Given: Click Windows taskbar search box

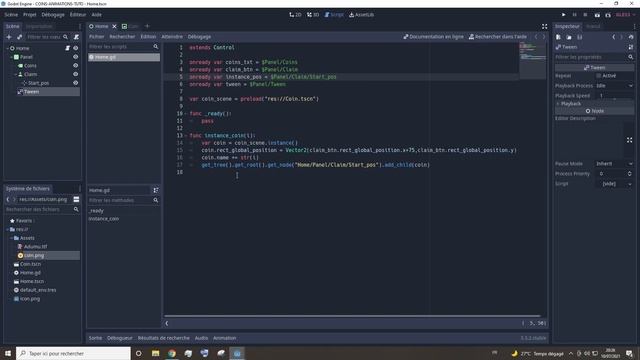Looking at the screenshot, I should (x=73, y=353).
